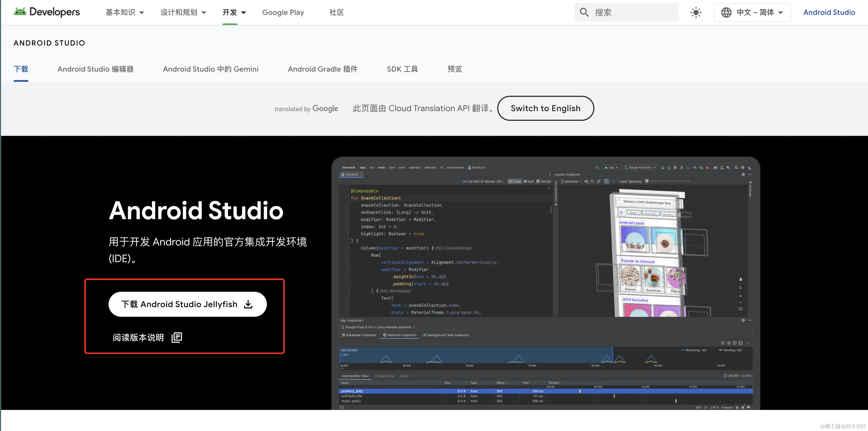Switch to the Android Studio 编辑器 tab
868x431 pixels.
point(95,69)
